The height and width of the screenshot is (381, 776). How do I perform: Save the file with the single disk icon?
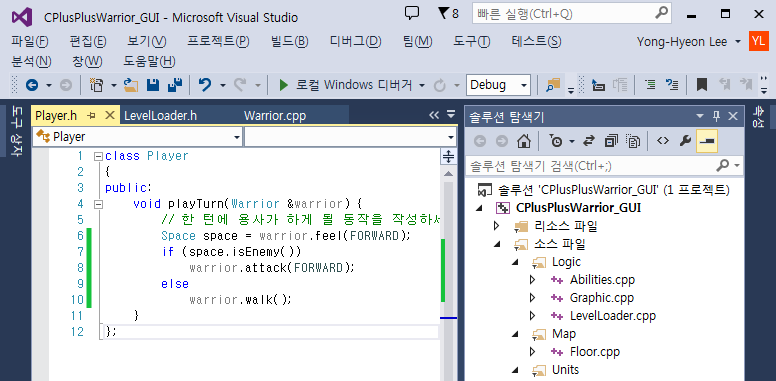pos(153,85)
